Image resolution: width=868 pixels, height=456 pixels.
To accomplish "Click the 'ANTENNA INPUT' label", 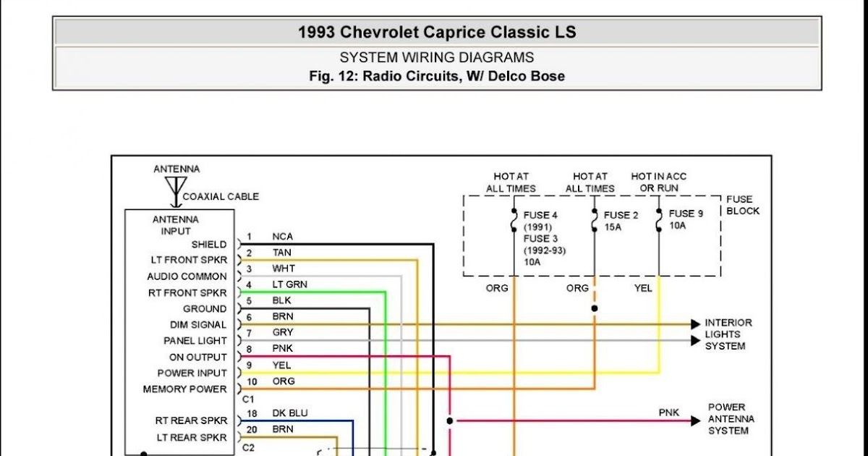I will [x=176, y=225].
